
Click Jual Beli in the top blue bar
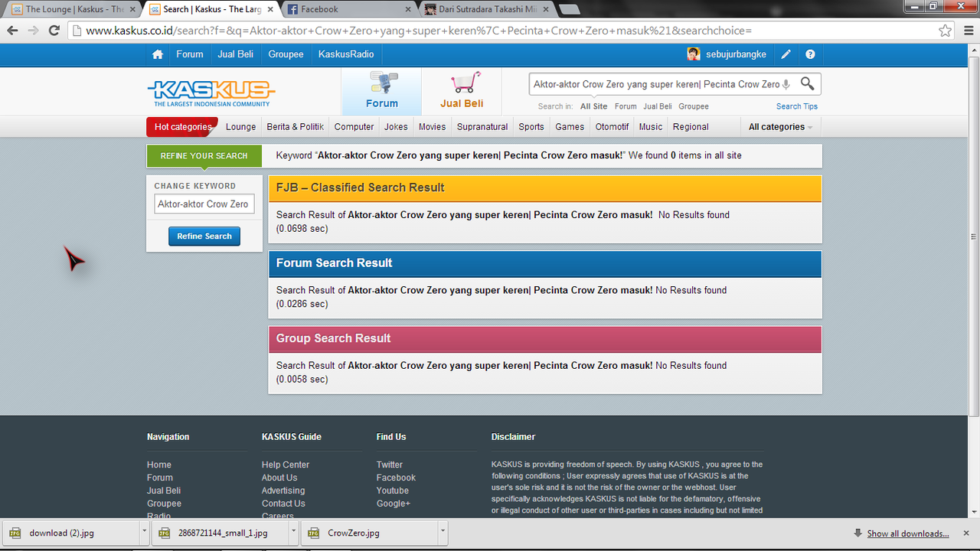236,54
